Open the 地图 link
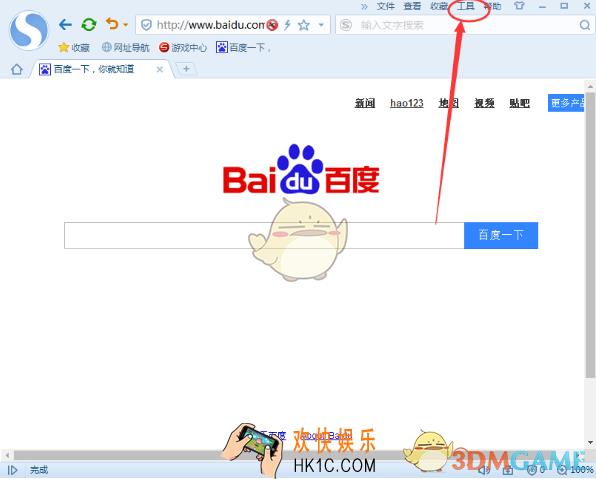596x479 pixels. pos(449,103)
